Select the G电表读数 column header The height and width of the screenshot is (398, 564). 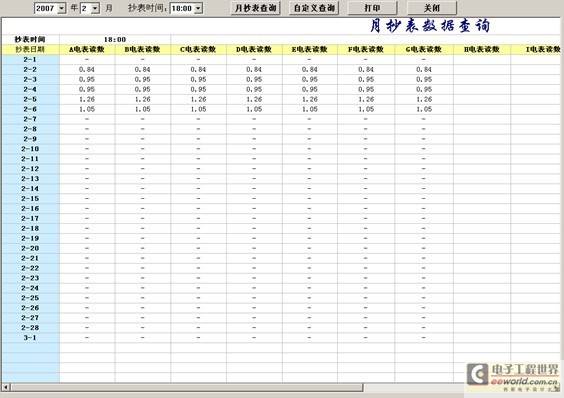click(x=424, y=49)
